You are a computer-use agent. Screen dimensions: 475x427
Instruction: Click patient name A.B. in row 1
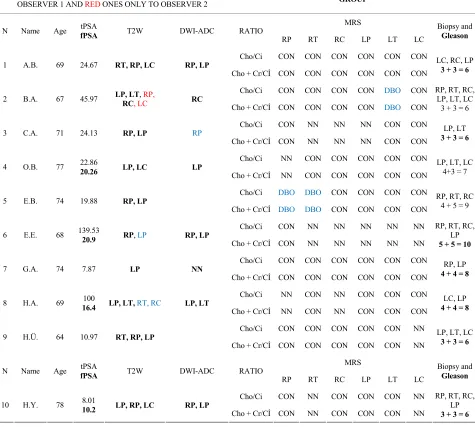(30, 65)
